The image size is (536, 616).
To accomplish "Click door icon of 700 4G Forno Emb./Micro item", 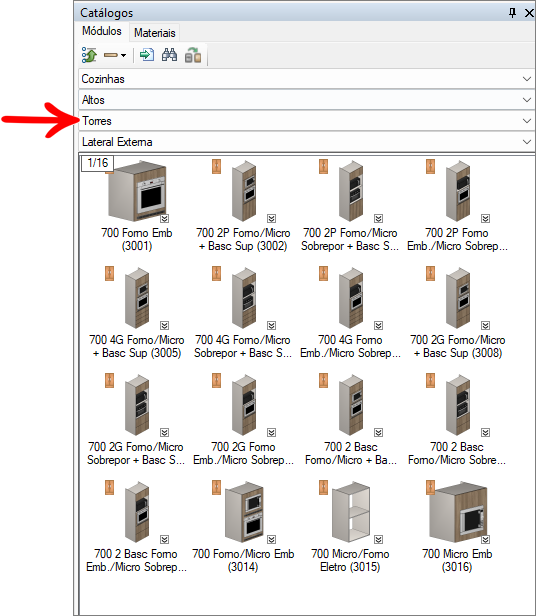I will click(x=323, y=273).
